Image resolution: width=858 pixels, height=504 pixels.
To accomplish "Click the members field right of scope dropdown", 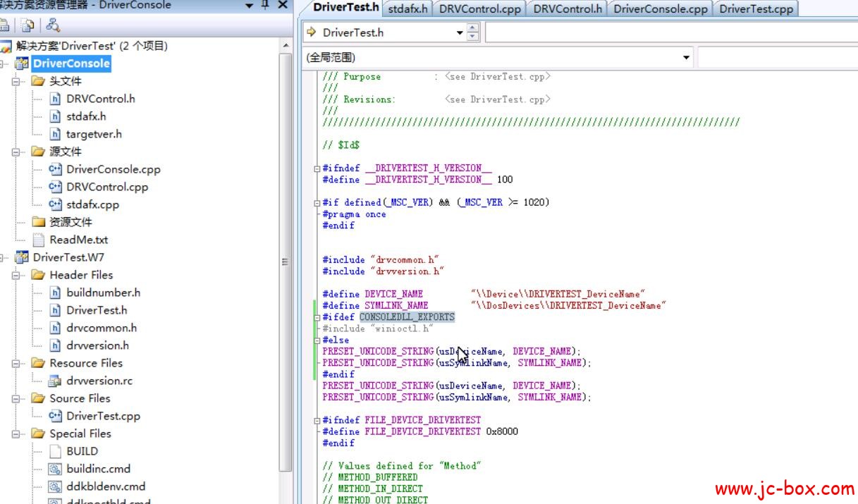I will pos(778,58).
